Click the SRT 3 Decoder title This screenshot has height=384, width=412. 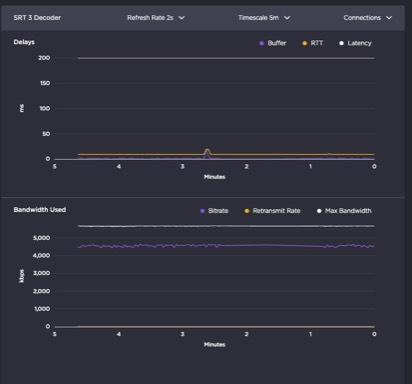(x=37, y=18)
